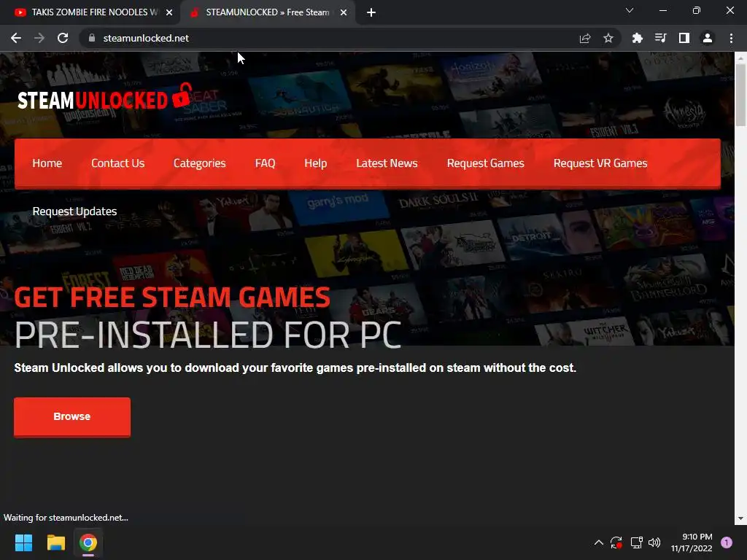
Task: Open the Windows Start menu
Action: [23, 542]
